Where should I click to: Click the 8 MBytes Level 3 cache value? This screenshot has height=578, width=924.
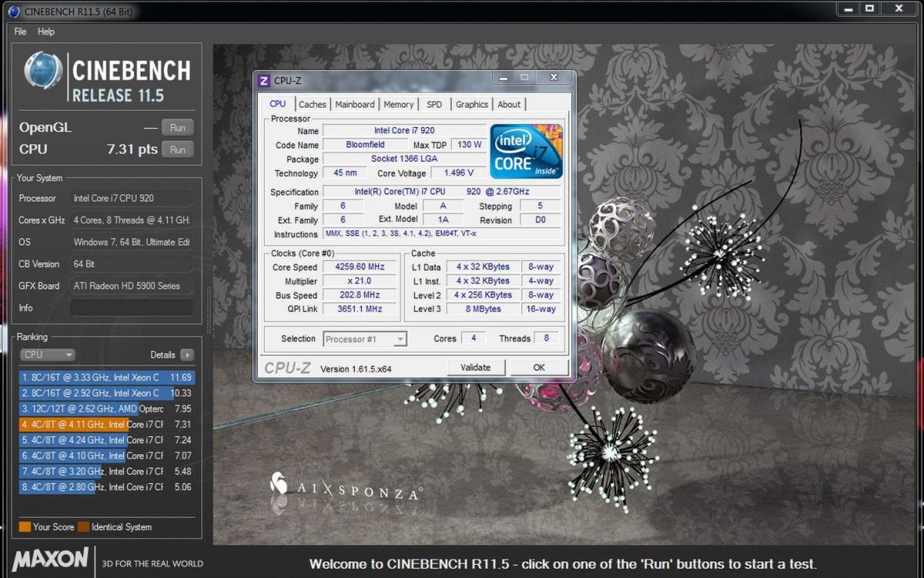coord(483,309)
